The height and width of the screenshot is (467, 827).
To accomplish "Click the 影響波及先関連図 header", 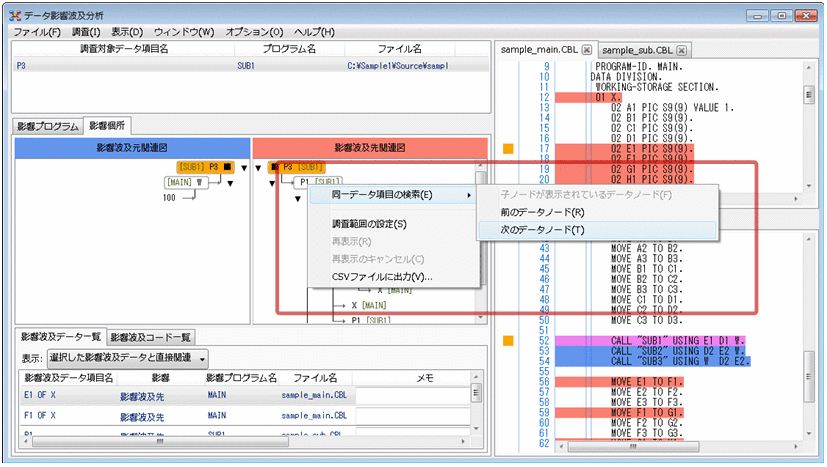I will click(370, 148).
